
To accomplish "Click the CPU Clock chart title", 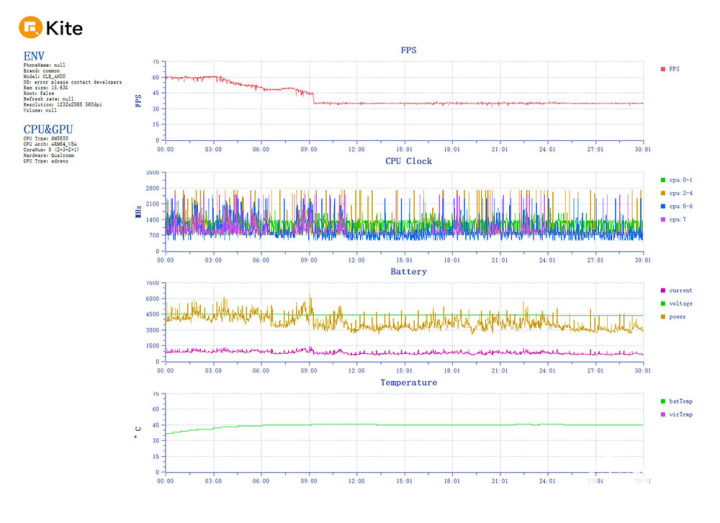I will pos(407,160).
